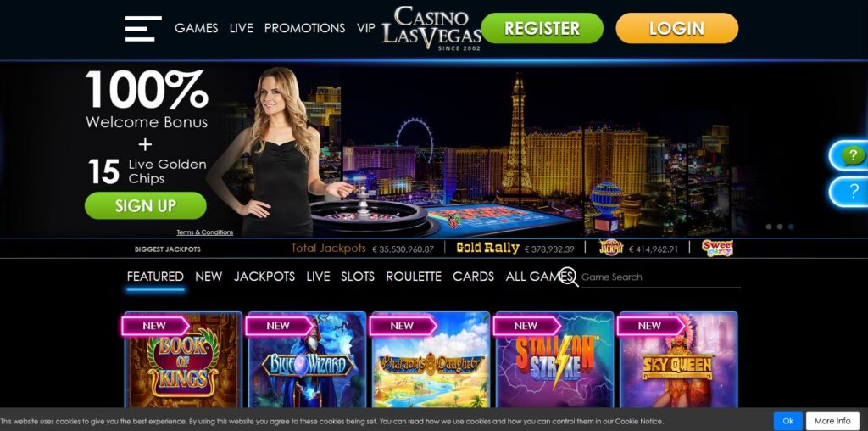Click the Casino Las Vegas logo
868x431 pixels.
click(431, 28)
